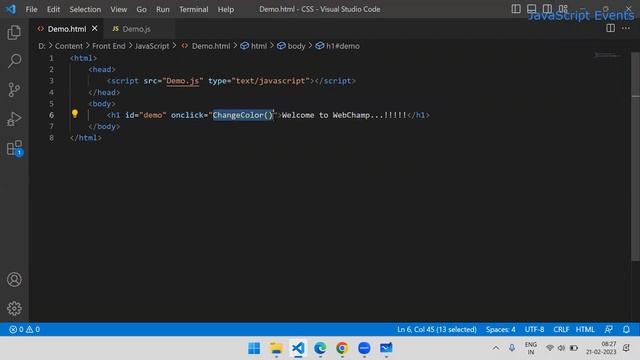Open the Accounts menu icon
The image size is (640, 360).
pos(14,280)
